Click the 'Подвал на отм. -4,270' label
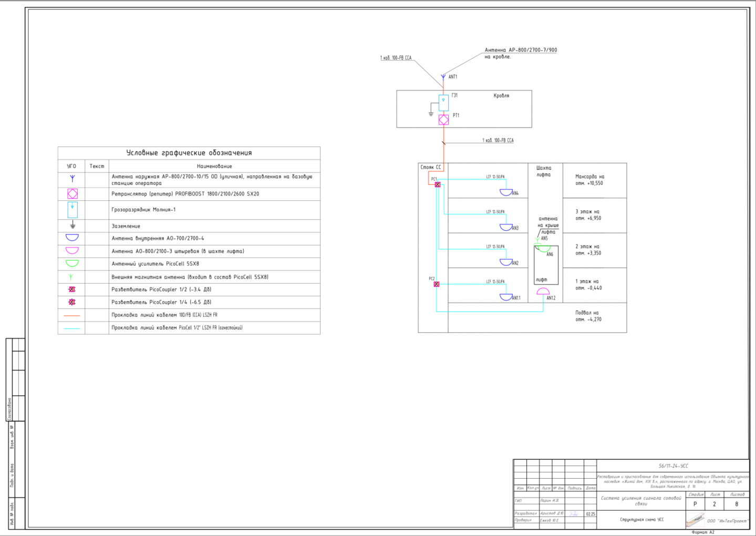This screenshot has height=536, width=756. 588,316
